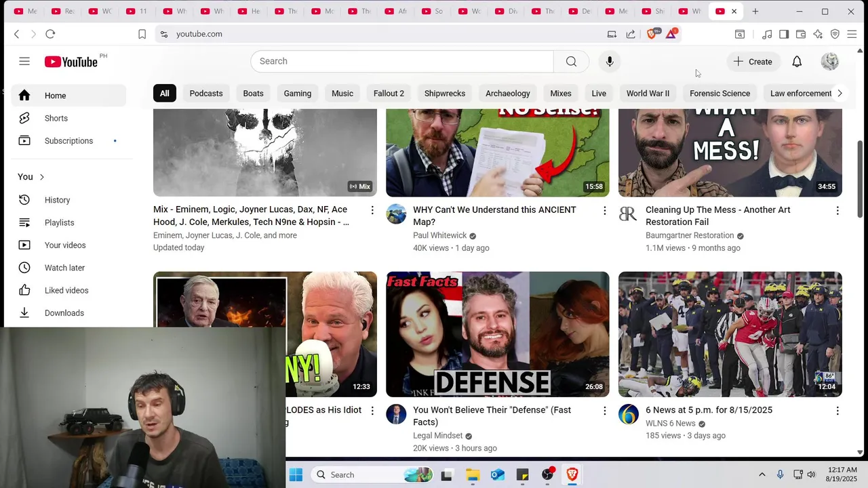This screenshot has width=868, height=488.
Task: Close the active browser tab
Action: (734, 12)
